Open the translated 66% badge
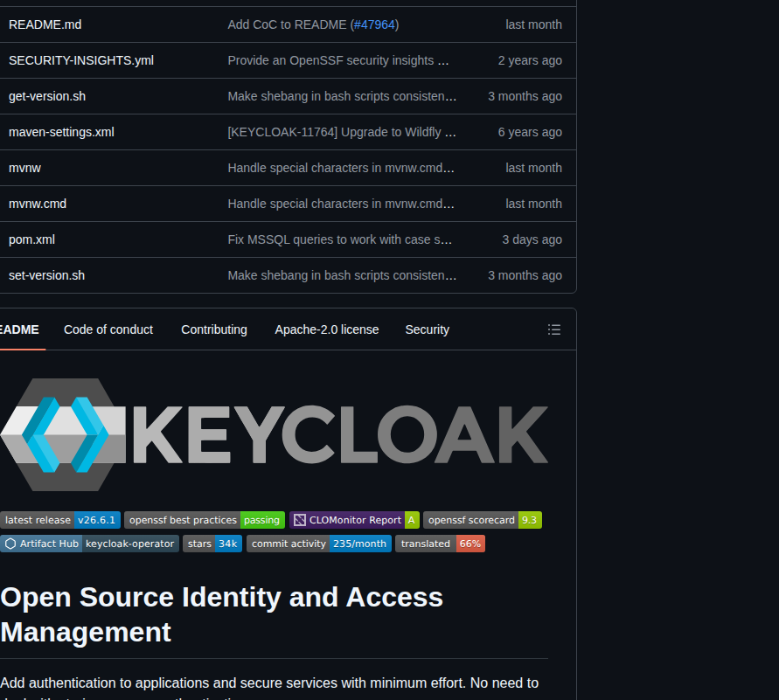The width and height of the screenshot is (779, 700). pyautogui.click(x=440, y=544)
